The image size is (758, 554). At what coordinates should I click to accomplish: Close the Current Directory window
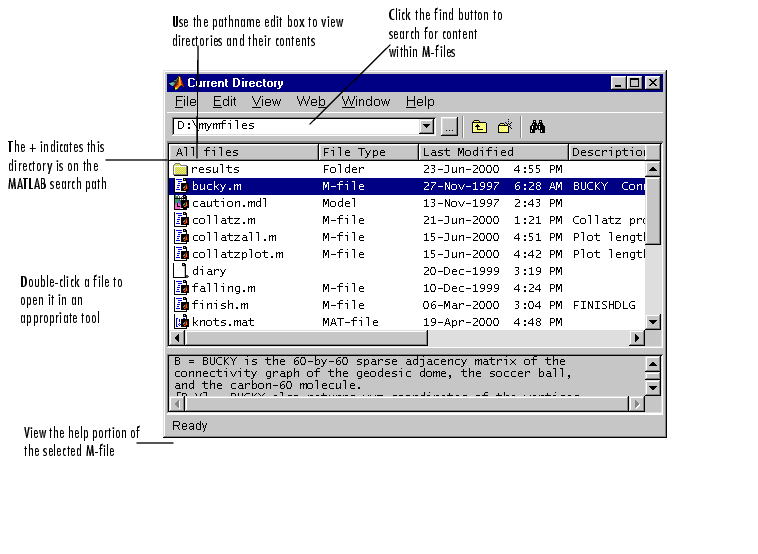click(653, 83)
